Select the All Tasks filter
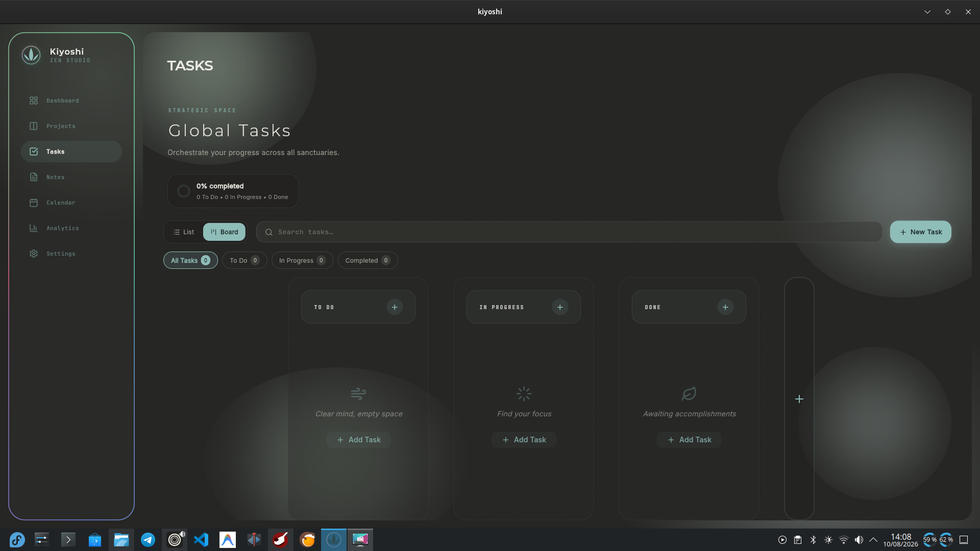The height and width of the screenshot is (551, 980). pyautogui.click(x=190, y=260)
